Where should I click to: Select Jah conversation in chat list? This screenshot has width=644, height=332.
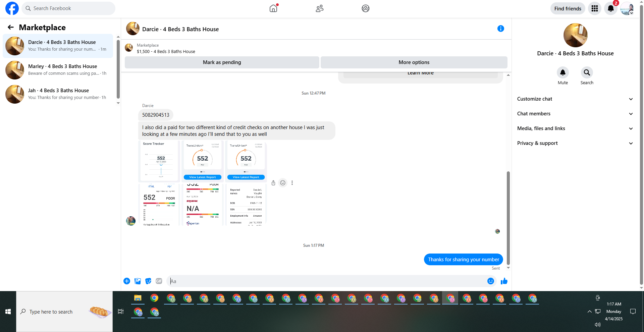(58, 94)
